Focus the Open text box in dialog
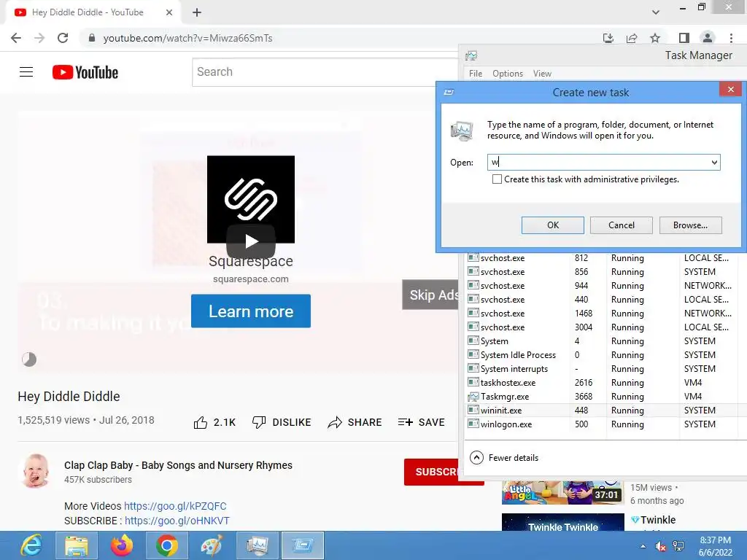Viewport: 747px width, 560px height. pos(598,163)
